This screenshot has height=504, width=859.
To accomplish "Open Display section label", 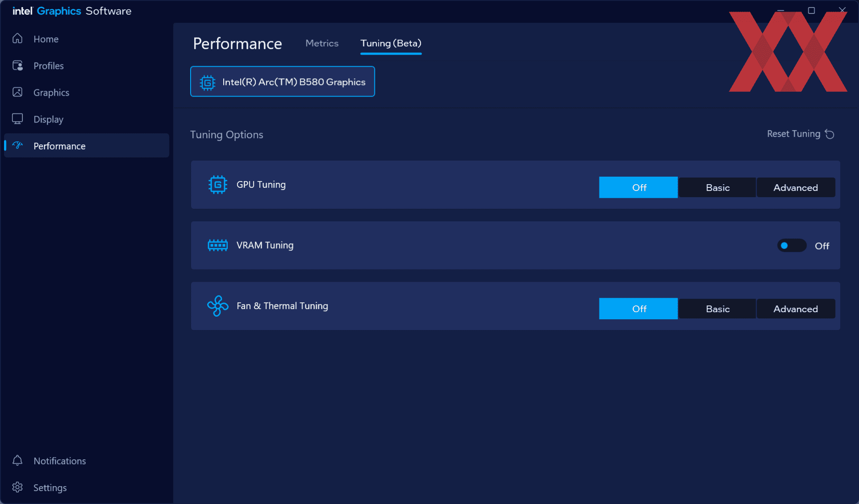I will click(48, 119).
